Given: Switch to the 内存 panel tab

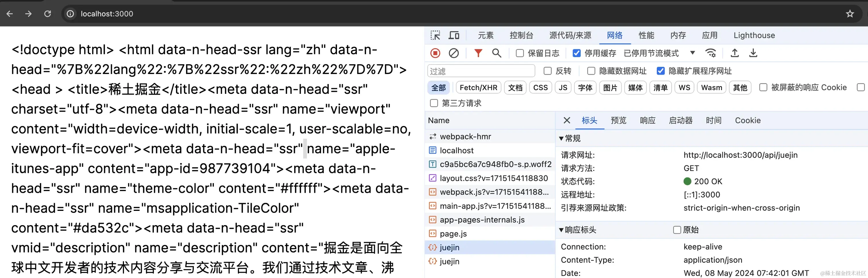Looking at the screenshot, I should [x=678, y=35].
